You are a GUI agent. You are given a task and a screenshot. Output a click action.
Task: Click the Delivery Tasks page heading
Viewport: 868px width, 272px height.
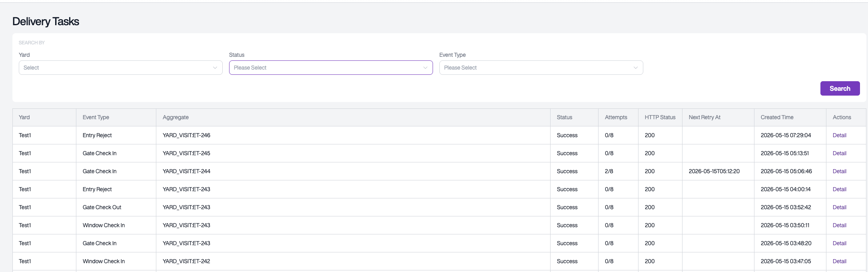tap(46, 21)
